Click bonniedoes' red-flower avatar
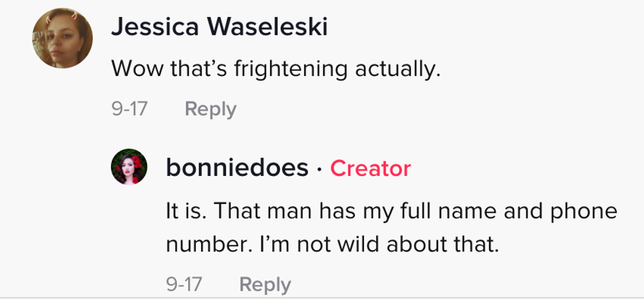Image resolution: width=644 pixels, height=304 pixels. tap(129, 167)
